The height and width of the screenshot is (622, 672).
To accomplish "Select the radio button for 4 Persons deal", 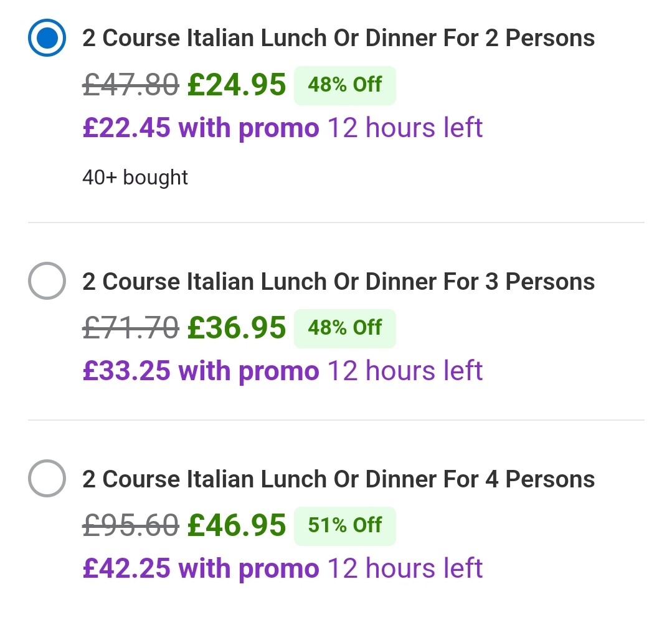I will pos(47,479).
